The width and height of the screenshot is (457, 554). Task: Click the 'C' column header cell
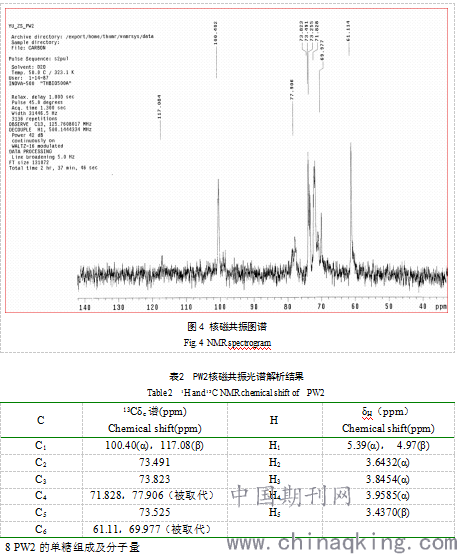pyautogui.click(x=41, y=420)
